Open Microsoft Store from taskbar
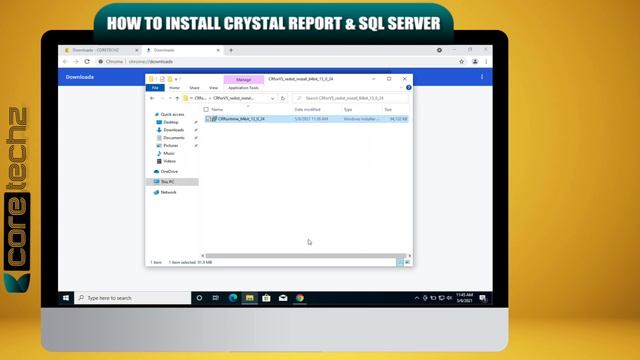This screenshot has height=360, width=640. pyautogui.click(x=266, y=298)
